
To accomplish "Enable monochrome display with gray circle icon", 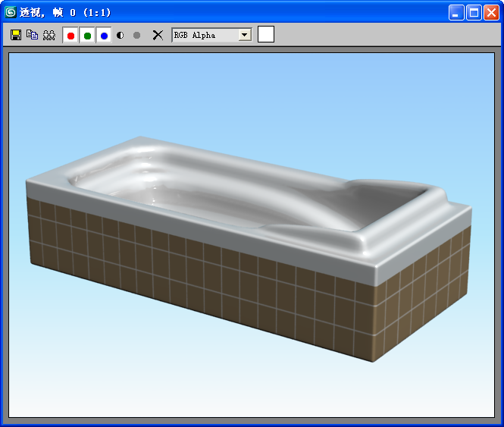I will click(137, 35).
